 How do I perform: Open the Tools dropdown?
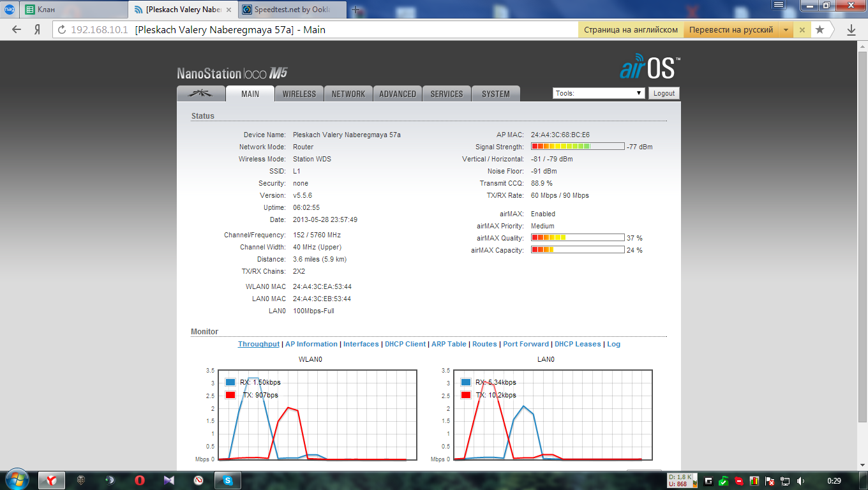click(599, 93)
